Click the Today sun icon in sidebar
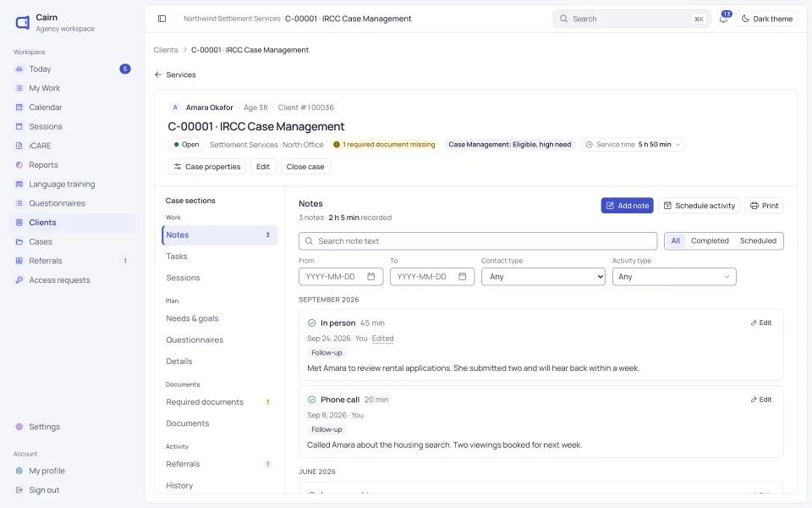This screenshot has width=812, height=508. tap(19, 69)
